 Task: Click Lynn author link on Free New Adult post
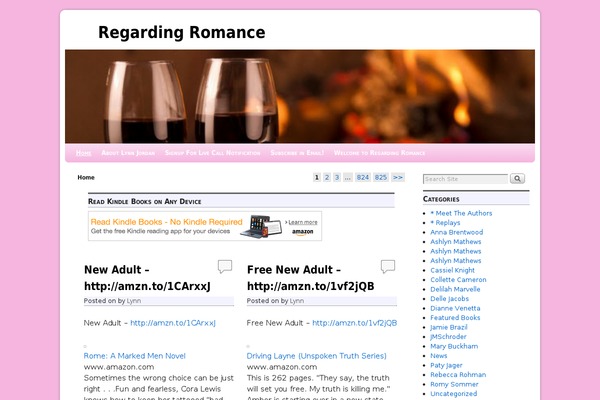point(297,301)
